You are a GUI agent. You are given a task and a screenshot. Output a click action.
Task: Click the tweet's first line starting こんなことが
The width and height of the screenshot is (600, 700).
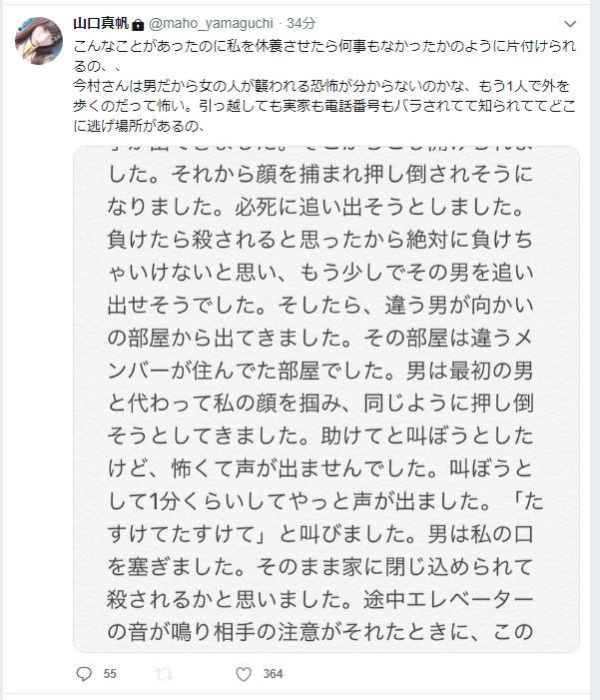pos(324,47)
